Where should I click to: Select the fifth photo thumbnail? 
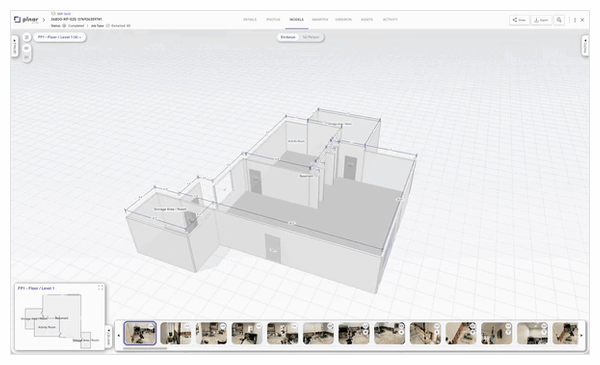click(282, 333)
